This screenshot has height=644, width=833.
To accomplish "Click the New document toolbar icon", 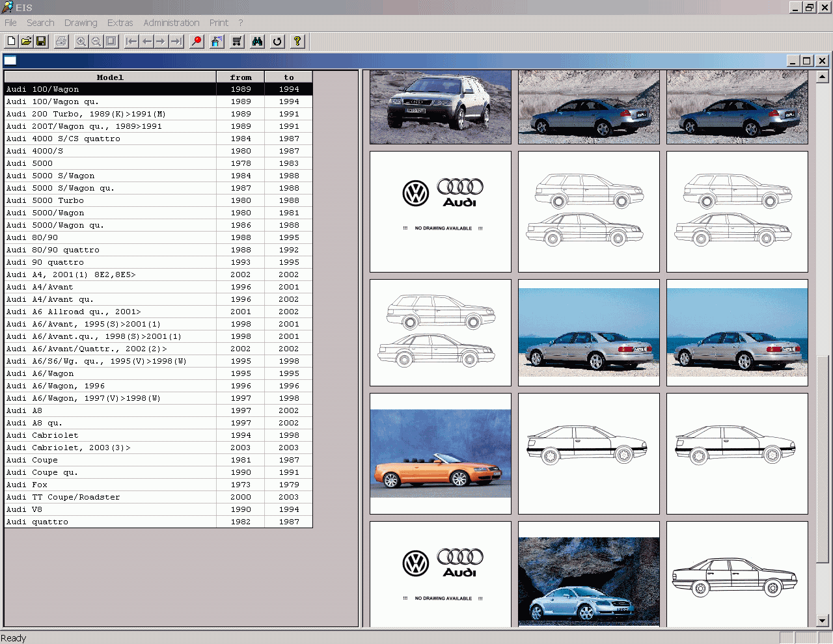I will pos(11,41).
